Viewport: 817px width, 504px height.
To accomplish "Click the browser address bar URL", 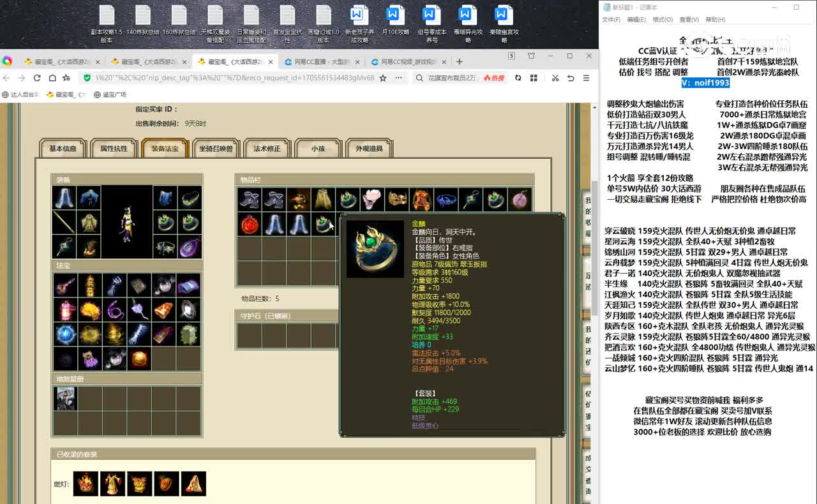I will pos(235,78).
